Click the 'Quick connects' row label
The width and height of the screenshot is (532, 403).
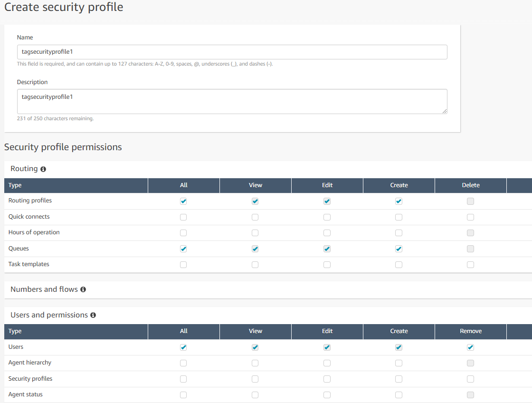coord(29,217)
